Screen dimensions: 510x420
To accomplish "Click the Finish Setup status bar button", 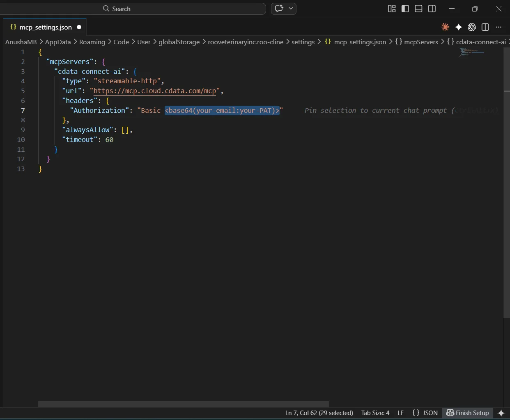I will (468, 413).
